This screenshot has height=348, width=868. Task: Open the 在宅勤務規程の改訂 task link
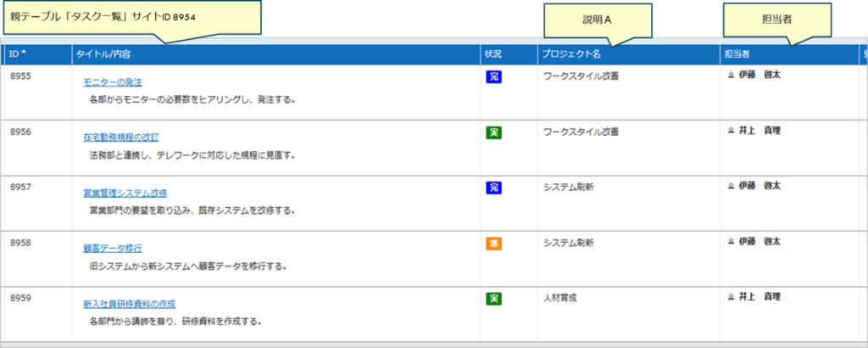(121, 138)
